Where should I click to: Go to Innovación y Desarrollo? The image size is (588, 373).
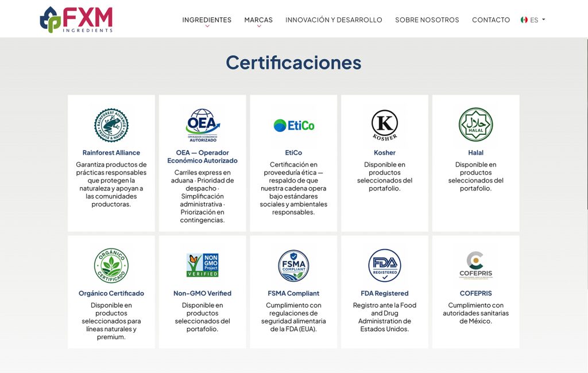(x=334, y=20)
